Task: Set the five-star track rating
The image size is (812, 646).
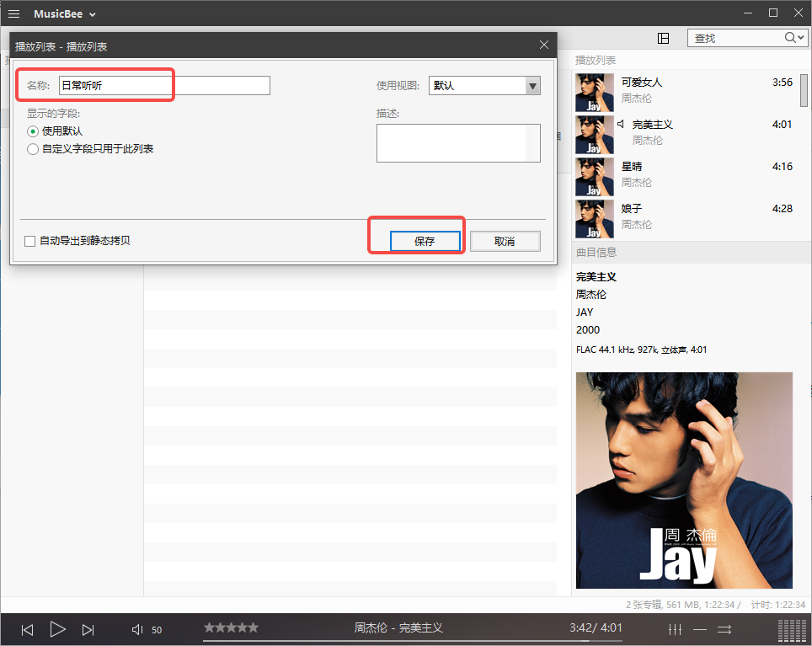Action: coord(231,627)
